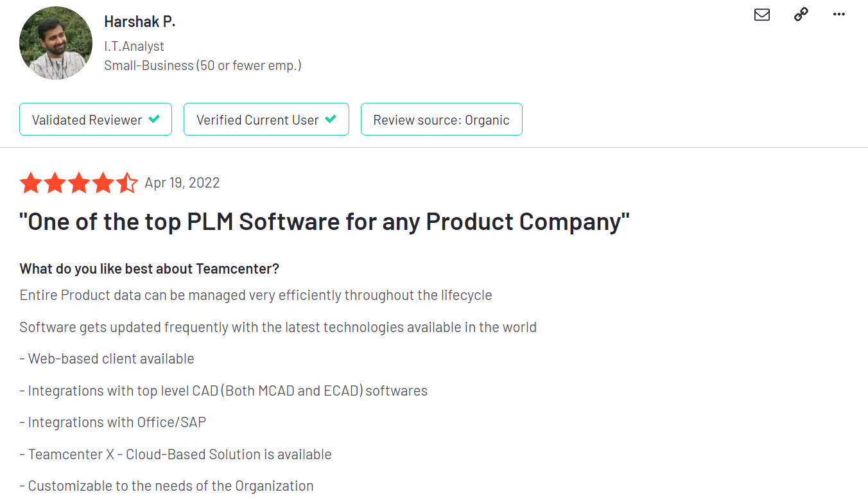This screenshot has width=868, height=501.
Task: Select the Validated Reviewer badge
Action: [x=96, y=119]
